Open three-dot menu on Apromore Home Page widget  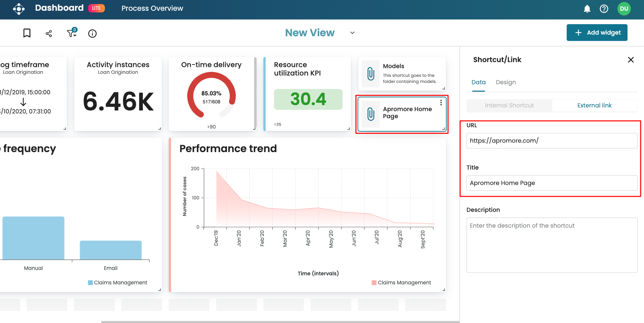(441, 103)
